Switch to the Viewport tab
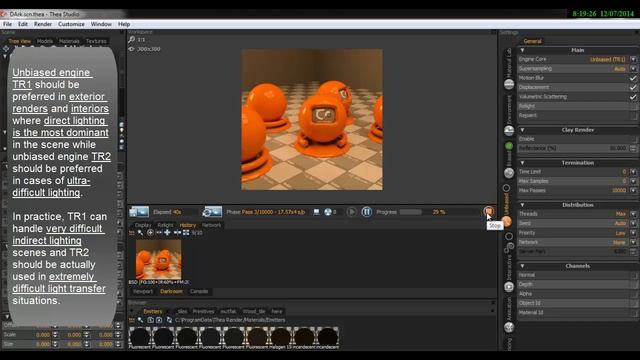This screenshot has width=640, height=360. click(143, 291)
